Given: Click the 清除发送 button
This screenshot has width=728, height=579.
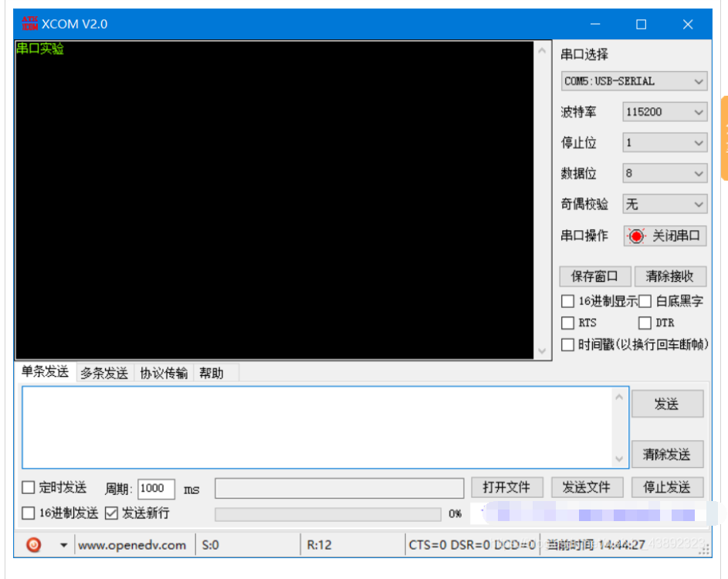Looking at the screenshot, I should 667,454.
